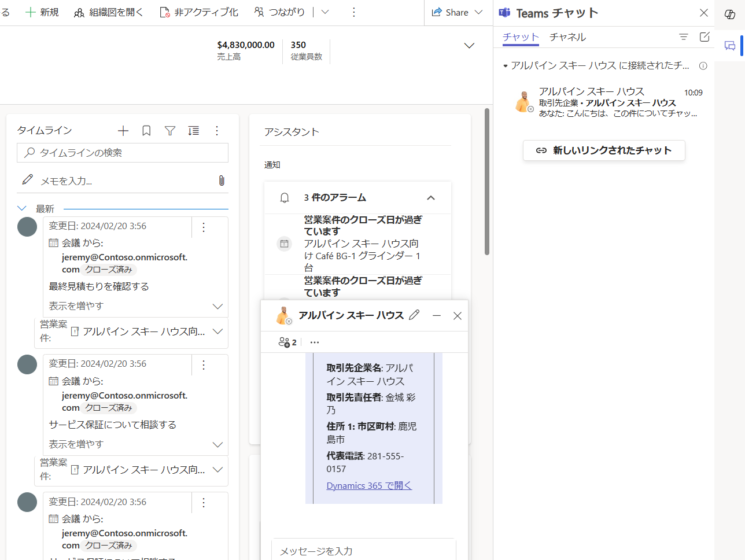Close the Teams チャット panel
745x560 pixels.
[704, 13]
